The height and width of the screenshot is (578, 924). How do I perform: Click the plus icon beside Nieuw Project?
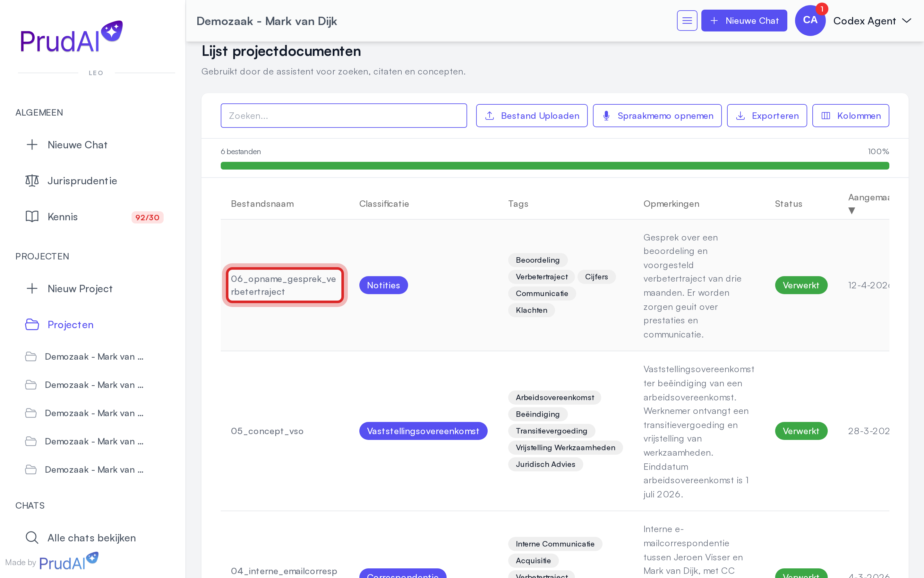(x=32, y=288)
